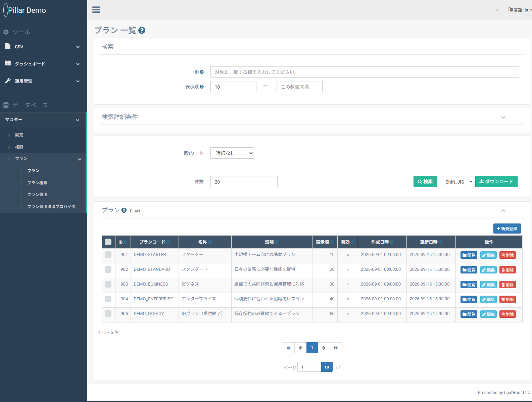Go to the first page with the double-left arrow
This screenshot has width=532, height=402.
coord(288,348)
